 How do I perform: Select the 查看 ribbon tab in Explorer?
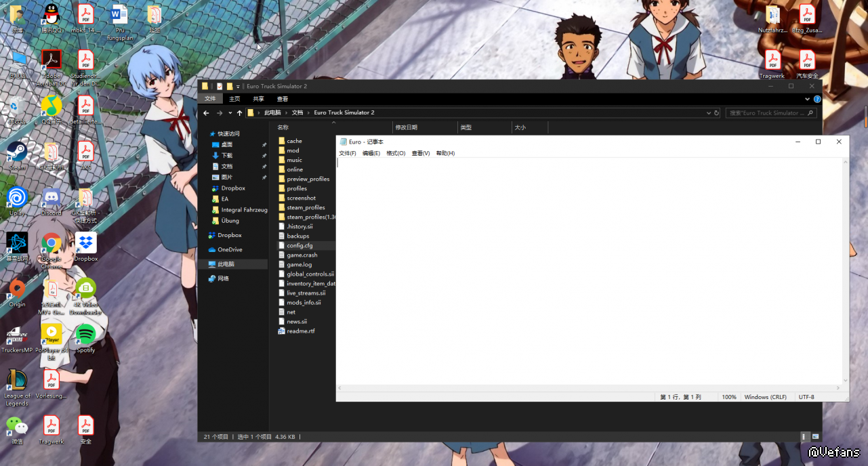tap(283, 99)
